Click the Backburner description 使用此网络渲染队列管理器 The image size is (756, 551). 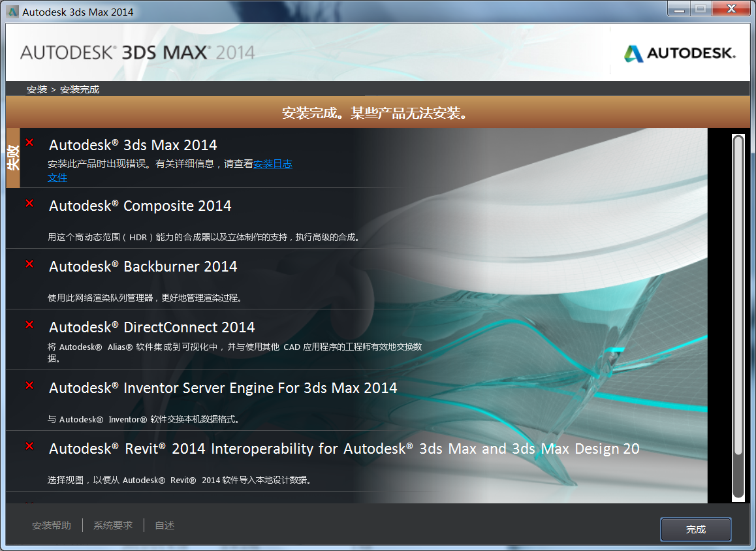pos(145,298)
